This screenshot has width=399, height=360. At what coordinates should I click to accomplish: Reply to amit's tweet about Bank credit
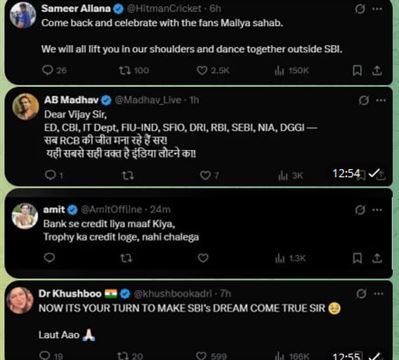pyautogui.click(x=49, y=258)
